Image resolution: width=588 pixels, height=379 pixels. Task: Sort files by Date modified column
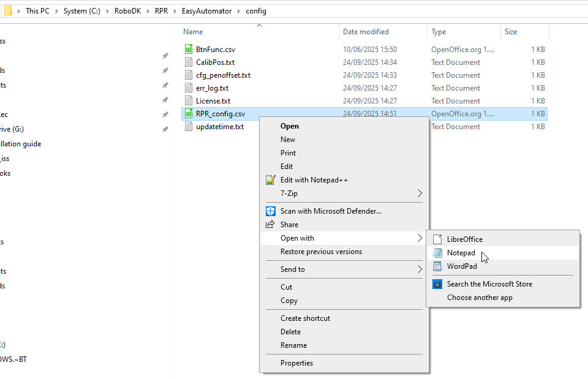366,32
